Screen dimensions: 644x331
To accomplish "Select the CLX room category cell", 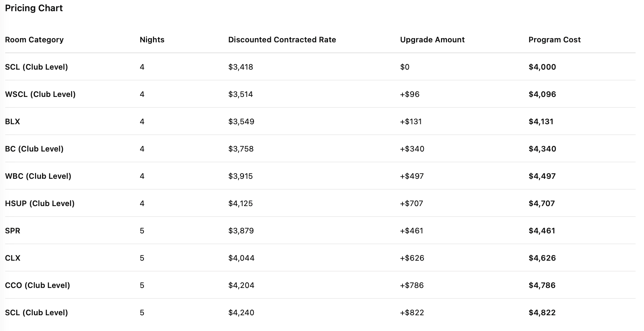I will pyautogui.click(x=13, y=258).
